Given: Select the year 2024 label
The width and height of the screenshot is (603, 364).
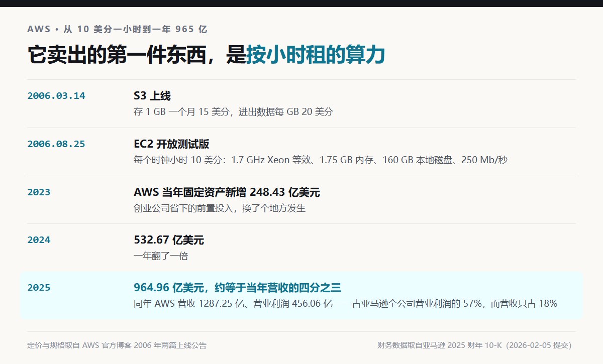Looking at the screenshot, I should [39, 240].
